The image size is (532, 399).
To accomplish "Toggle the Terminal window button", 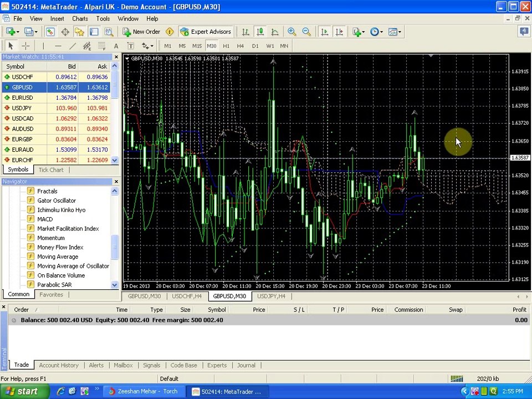I will click(94, 32).
